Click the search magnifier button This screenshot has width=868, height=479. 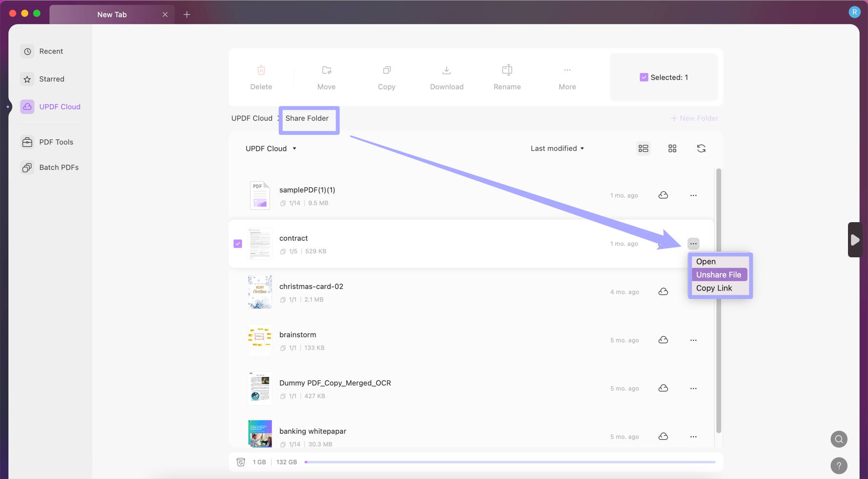839,439
